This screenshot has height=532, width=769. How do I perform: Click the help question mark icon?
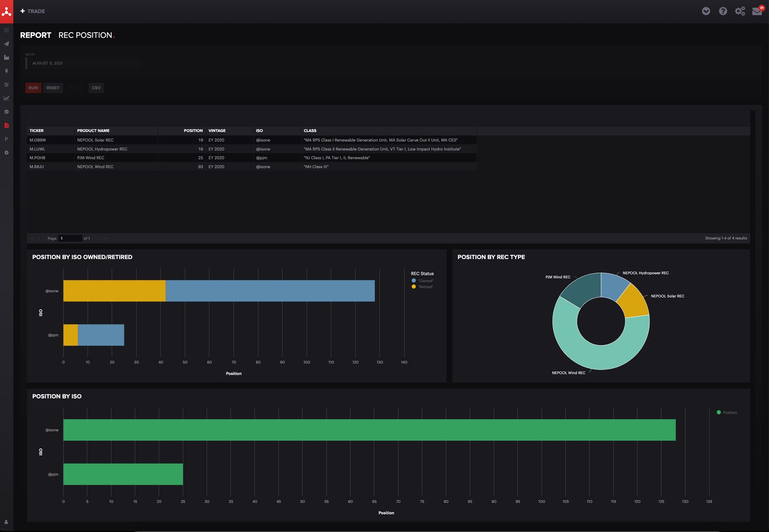(723, 11)
